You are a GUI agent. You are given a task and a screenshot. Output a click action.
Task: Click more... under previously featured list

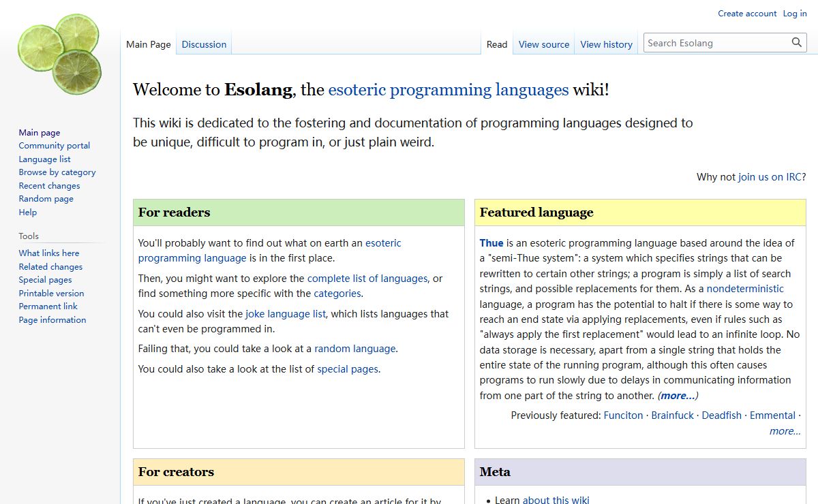(785, 431)
